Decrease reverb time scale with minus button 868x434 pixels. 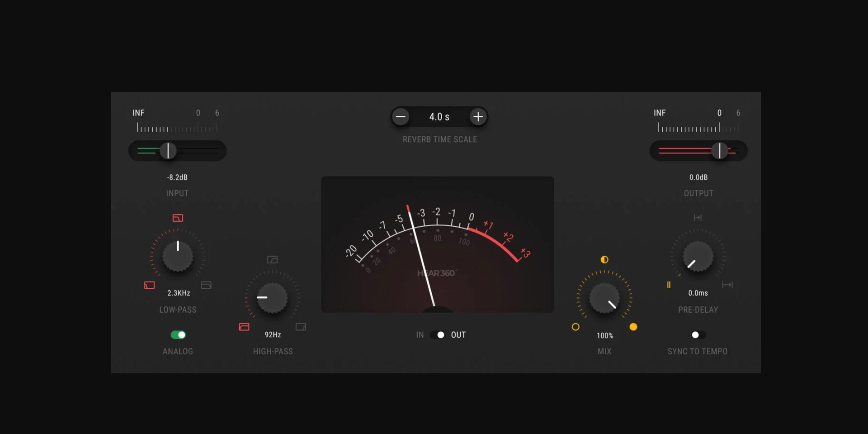coord(401,117)
